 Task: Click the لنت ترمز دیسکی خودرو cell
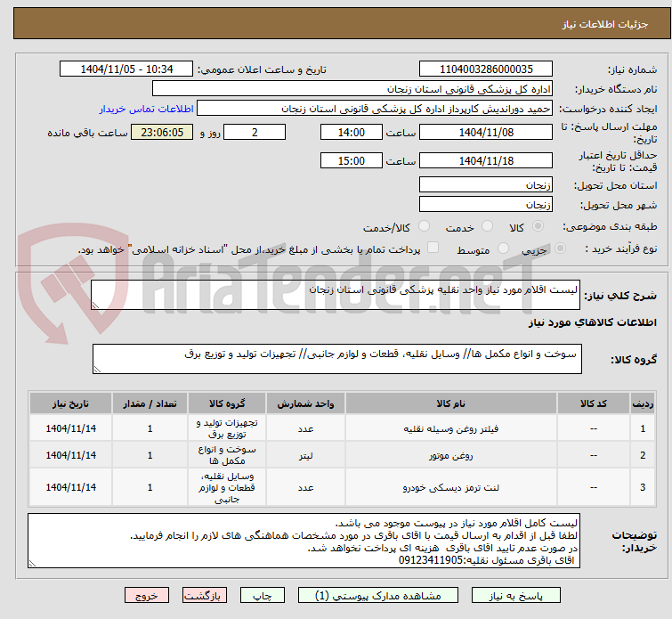(451, 487)
